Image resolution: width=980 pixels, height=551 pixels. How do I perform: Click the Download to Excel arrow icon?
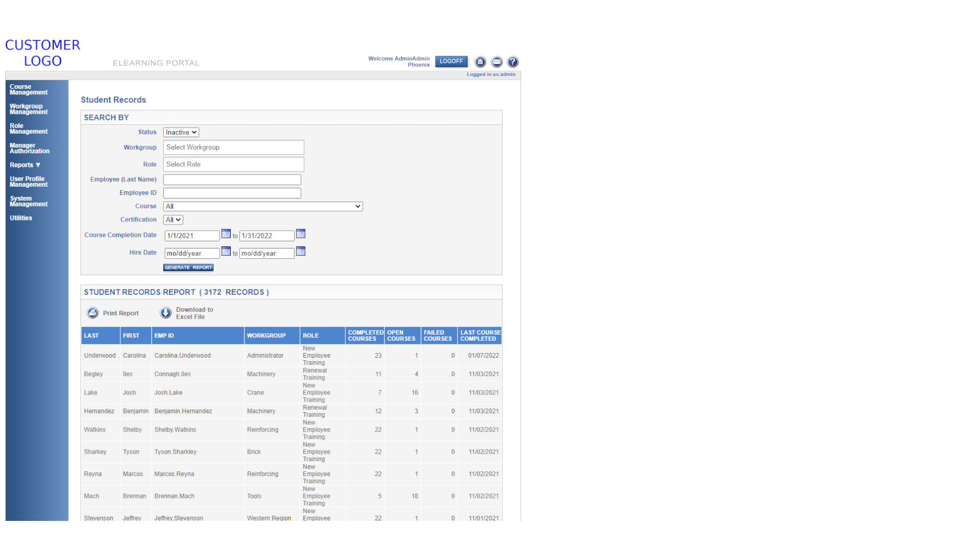(166, 313)
